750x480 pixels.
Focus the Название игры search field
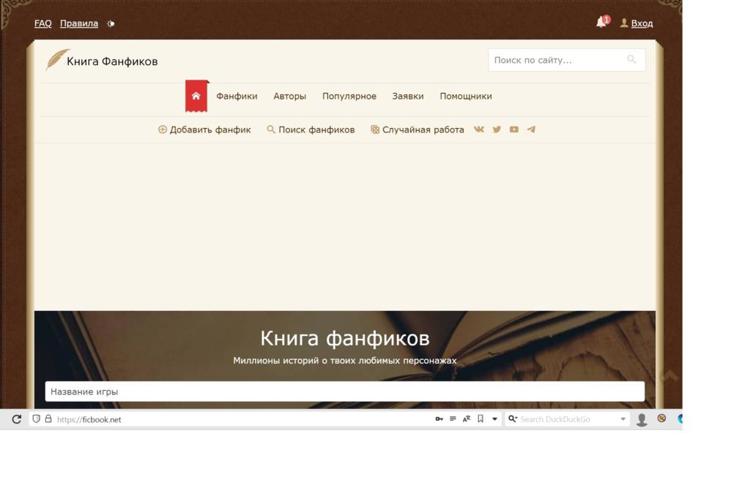coord(345,392)
